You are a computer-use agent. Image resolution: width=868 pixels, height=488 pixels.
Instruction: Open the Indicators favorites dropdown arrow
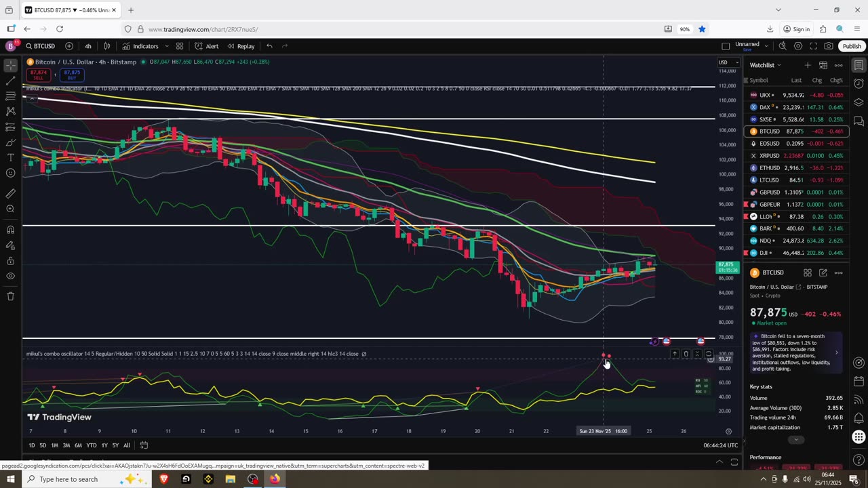(x=165, y=46)
